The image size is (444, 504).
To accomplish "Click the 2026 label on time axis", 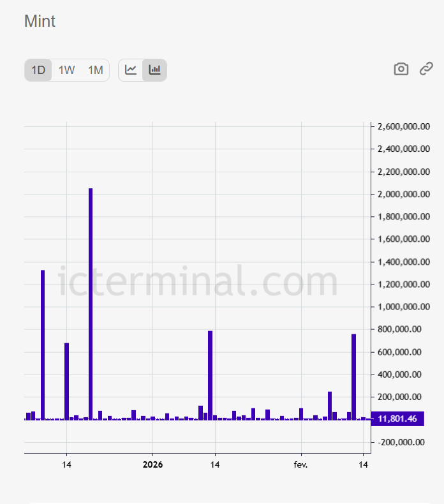I will pyautogui.click(x=152, y=465).
